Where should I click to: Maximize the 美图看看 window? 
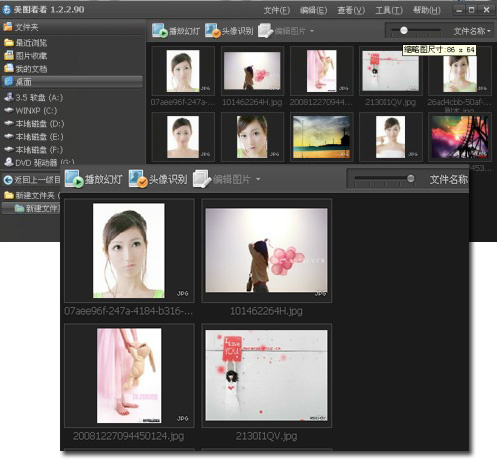(471, 10)
